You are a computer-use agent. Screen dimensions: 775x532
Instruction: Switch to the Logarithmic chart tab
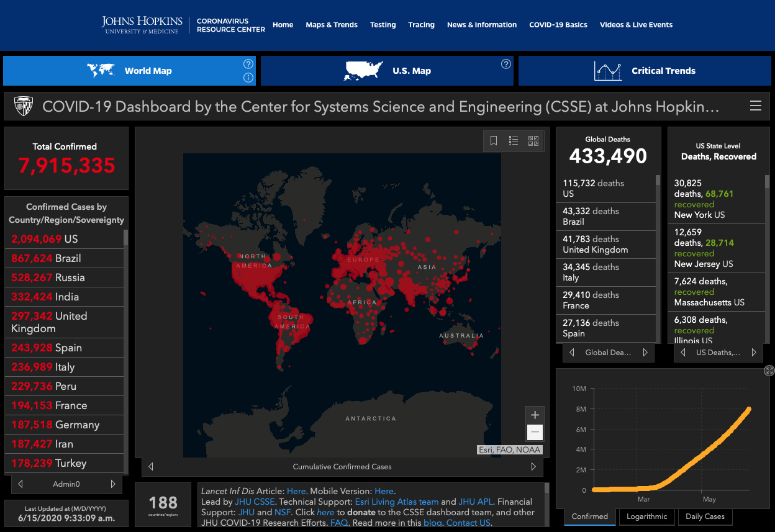click(646, 516)
